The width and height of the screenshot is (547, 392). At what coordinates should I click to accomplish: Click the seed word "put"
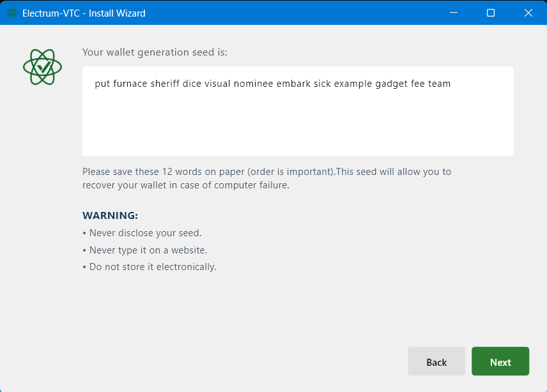(102, 84)
